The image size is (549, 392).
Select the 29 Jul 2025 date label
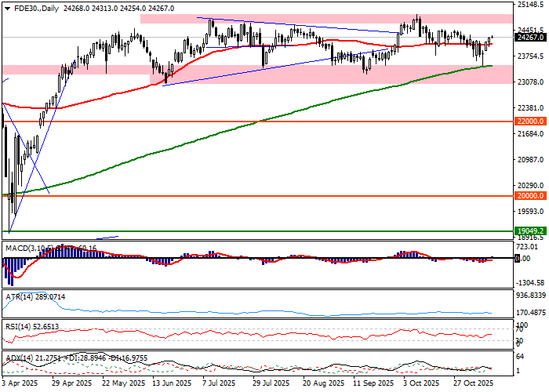click(270, 384)
